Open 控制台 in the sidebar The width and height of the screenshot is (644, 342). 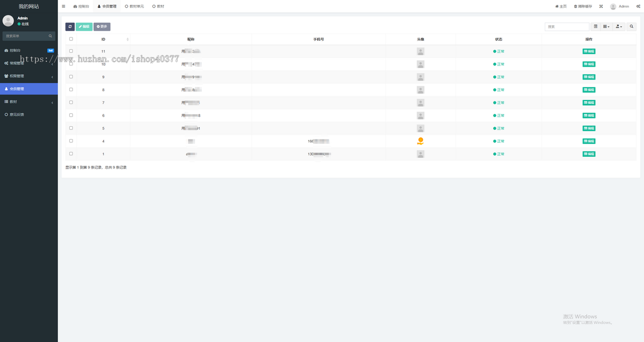29,50
